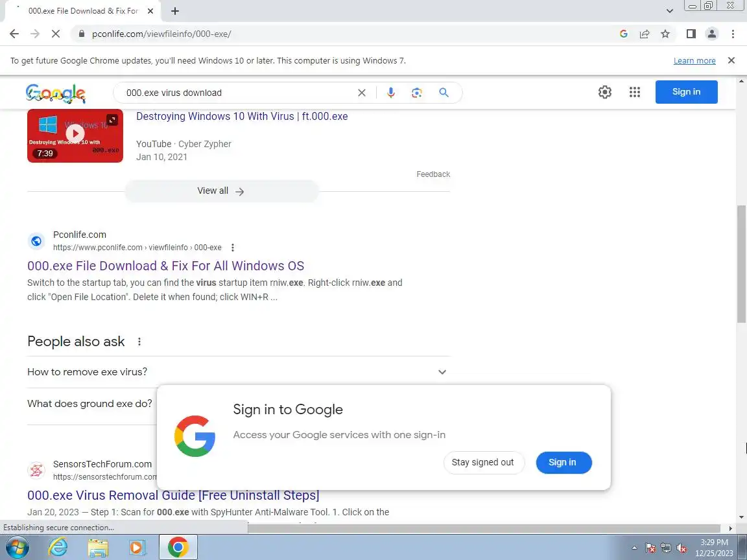The image size is (747, 560).
Task: Open Google quick settings gear
Action: [605, 92]
